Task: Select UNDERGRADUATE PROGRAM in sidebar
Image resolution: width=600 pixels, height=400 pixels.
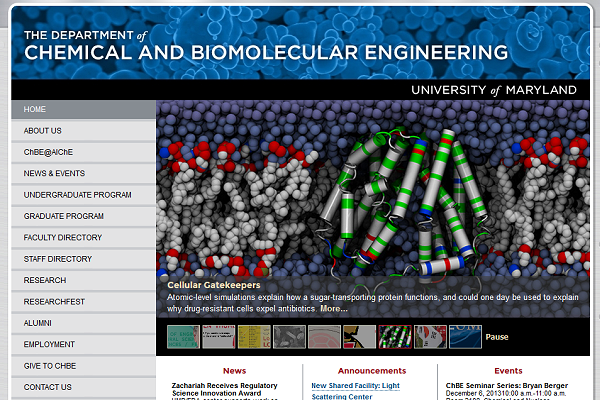Action: pos(83,195)
